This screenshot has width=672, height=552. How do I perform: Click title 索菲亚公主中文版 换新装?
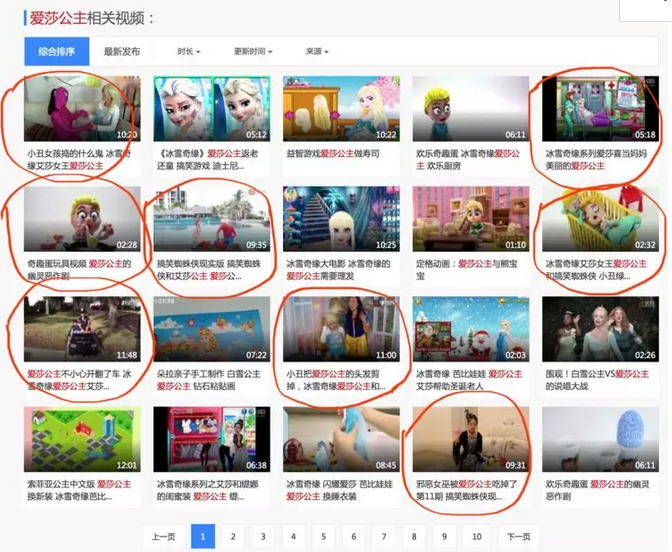tap(79, 490)
